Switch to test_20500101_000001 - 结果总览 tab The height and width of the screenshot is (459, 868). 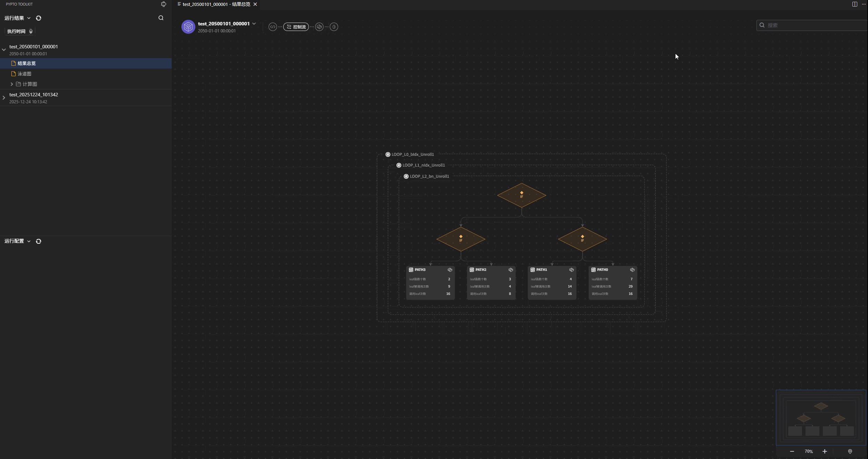click(x=216, y=4)
